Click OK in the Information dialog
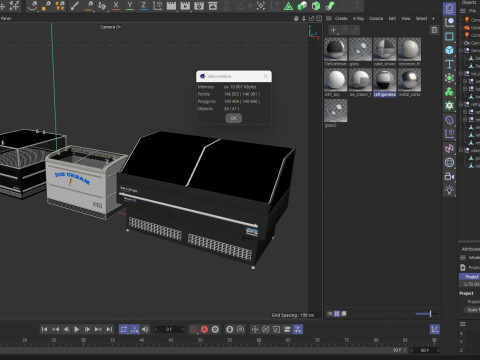Viewport: 480px width, 360px height. coord(234,118)
